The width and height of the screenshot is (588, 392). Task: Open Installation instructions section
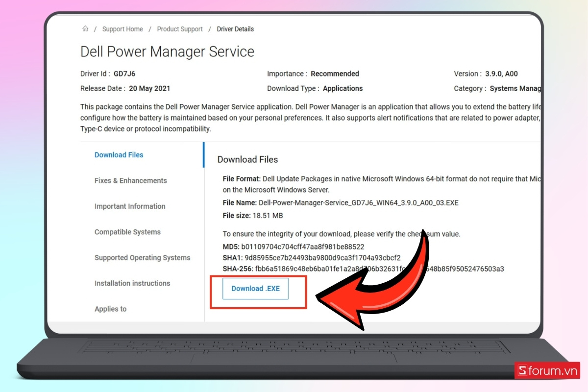pos(132,283)
